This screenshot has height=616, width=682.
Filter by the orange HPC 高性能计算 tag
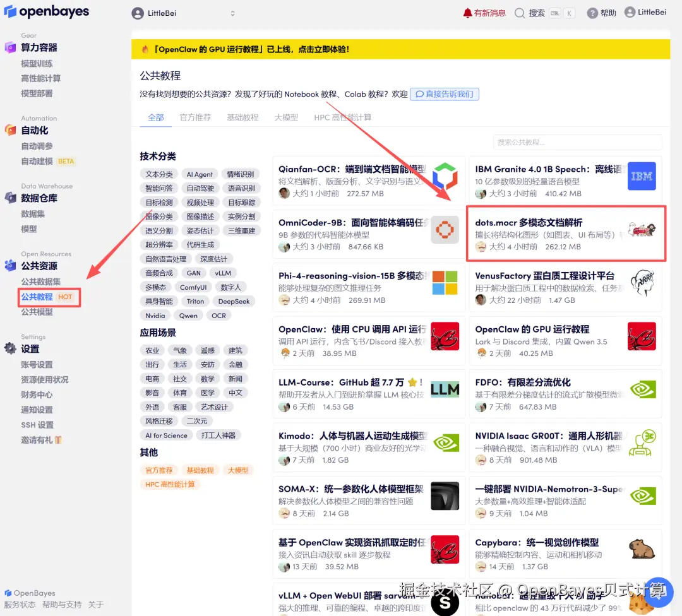pos(170,484)
